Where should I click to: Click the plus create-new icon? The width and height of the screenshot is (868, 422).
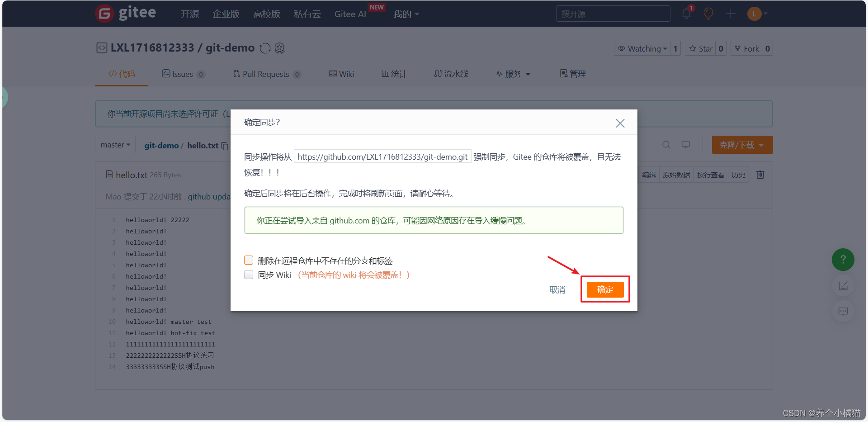731,14
